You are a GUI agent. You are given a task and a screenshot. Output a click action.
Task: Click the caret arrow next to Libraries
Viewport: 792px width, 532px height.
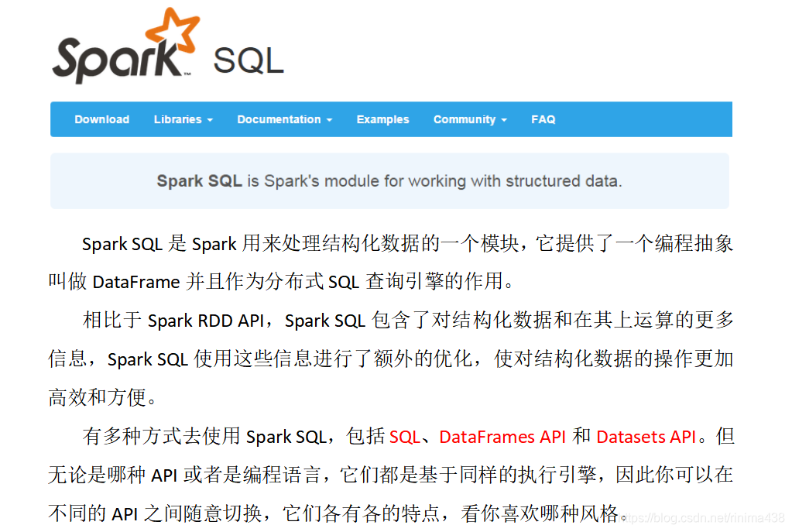pyautogui.click(x=210, y=120)
